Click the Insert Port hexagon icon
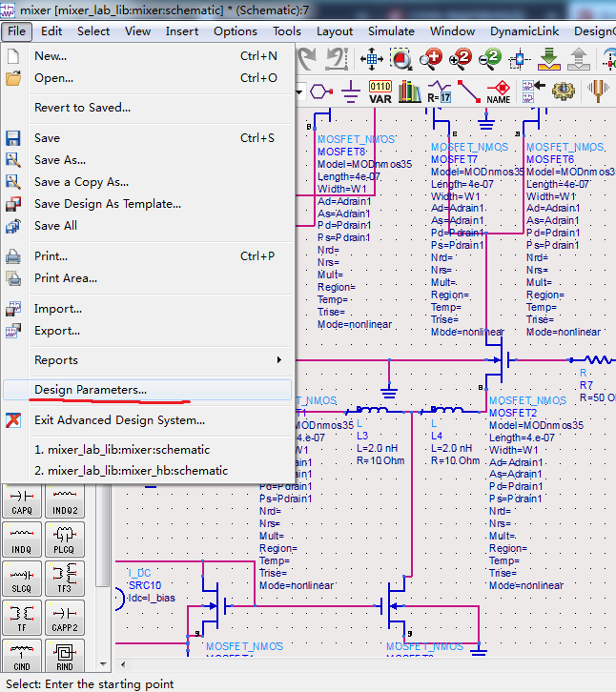Screen dimensions: 616x692 point(321,92)
